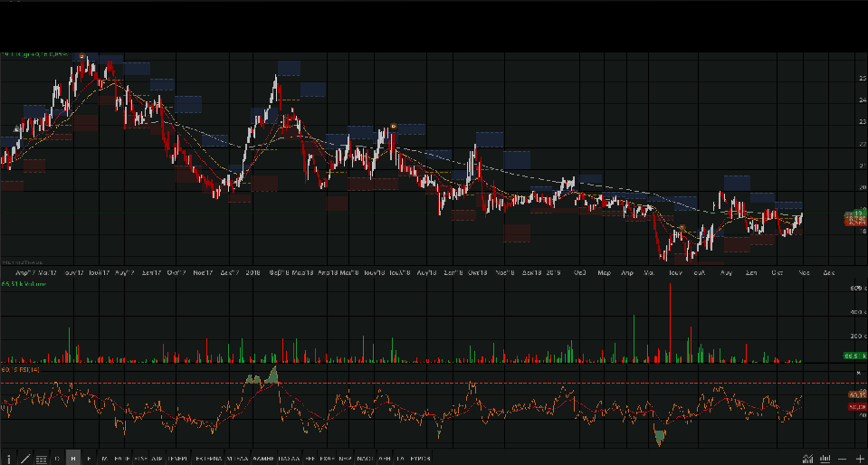Open the green symbol price label at chart top-left
Screen dimensions: 868x465
[33, 55]
